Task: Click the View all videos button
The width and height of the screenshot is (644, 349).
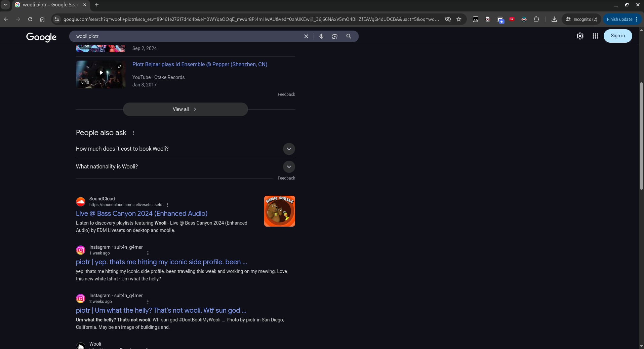Action: click(185, 109)
